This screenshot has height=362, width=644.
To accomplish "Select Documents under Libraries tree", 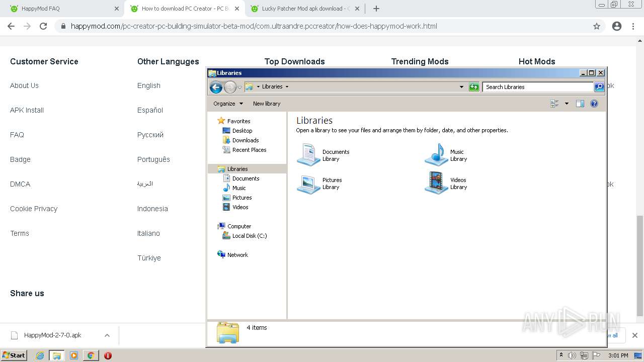I will point(241,178).
